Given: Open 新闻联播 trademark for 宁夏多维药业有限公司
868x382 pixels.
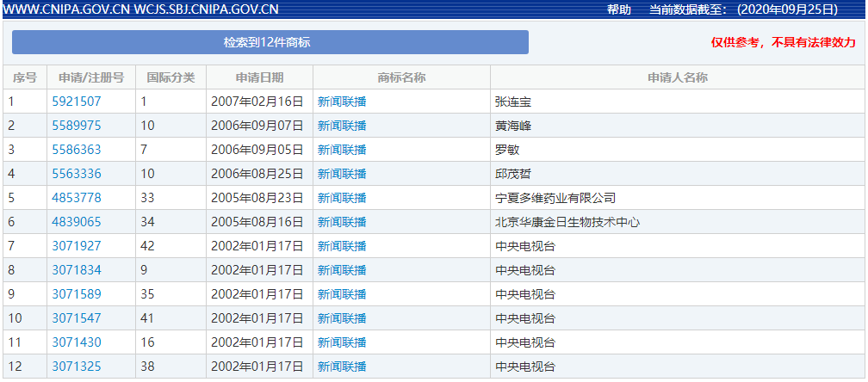Looking at the screenshot, I should [x=342, y=197].
